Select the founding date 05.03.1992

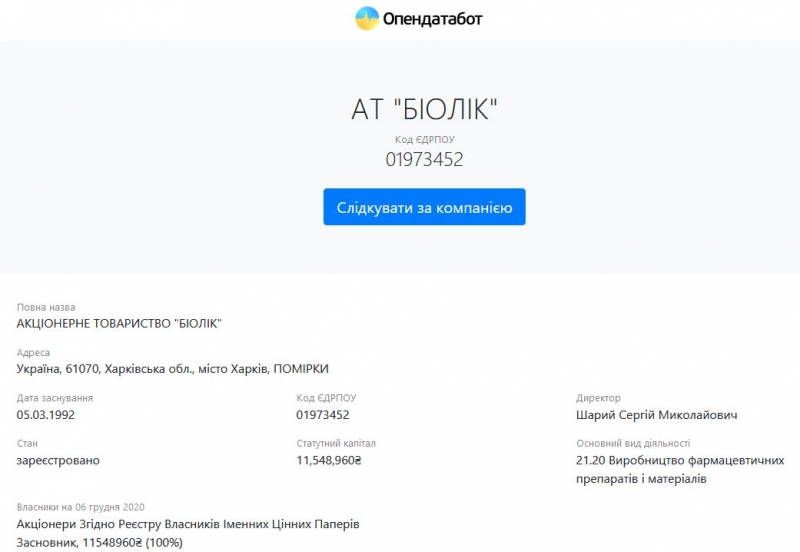(46, 414)
